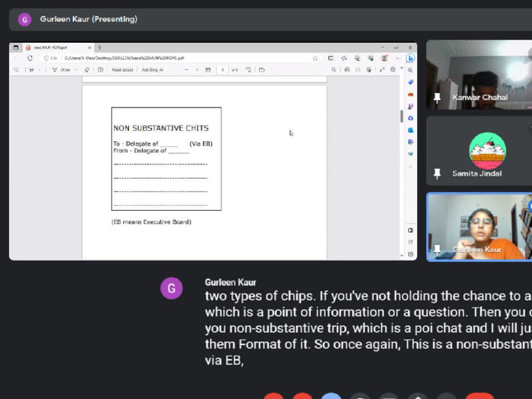This screenshot has height=399, width=532.
Task: Unpin Samita Jindal's tile
Action: click(x=437, y=174)
